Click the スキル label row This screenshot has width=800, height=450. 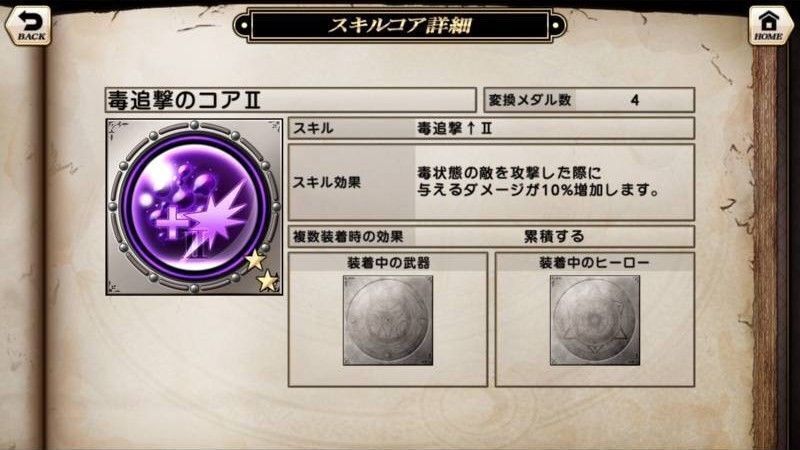pyautogui.click(x=491, y=129)
